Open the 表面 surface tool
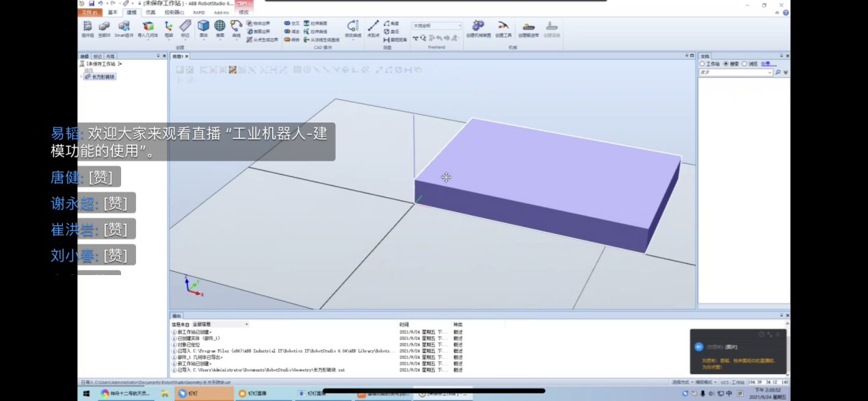Image resolution: width=868 pixels, height=401 pixels. click(x=220, y=28)
